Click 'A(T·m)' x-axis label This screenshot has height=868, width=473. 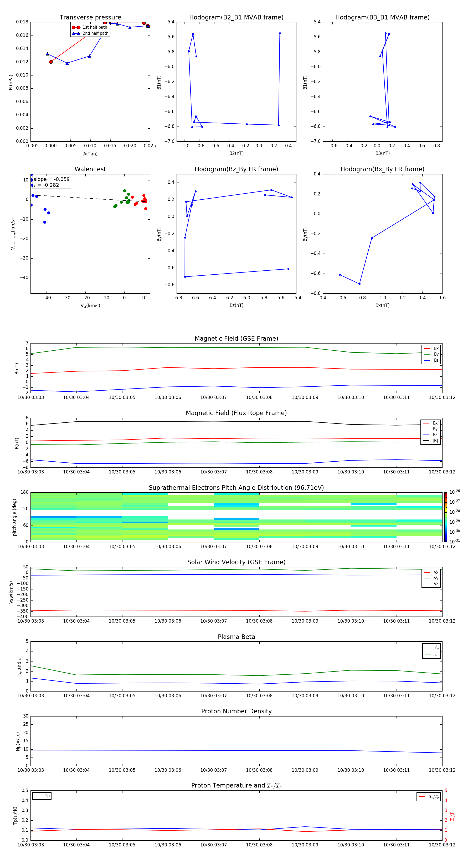click(x=90, y=154)
